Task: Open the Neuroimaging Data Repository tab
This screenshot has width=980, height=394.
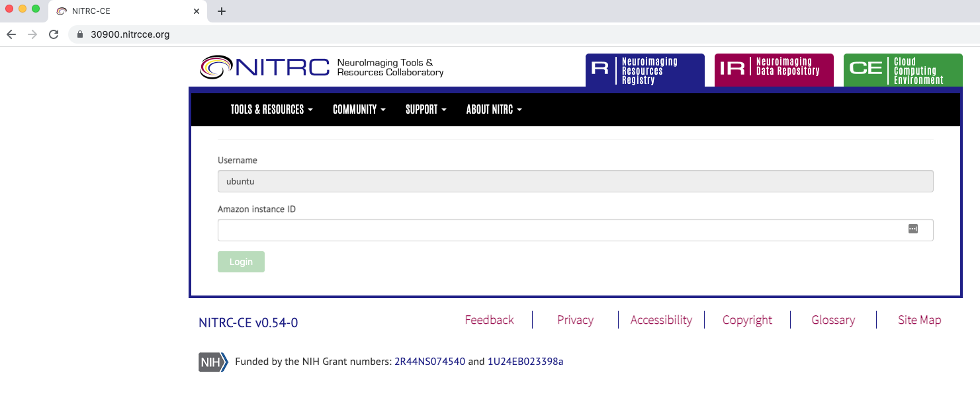Action: [774, 70]
